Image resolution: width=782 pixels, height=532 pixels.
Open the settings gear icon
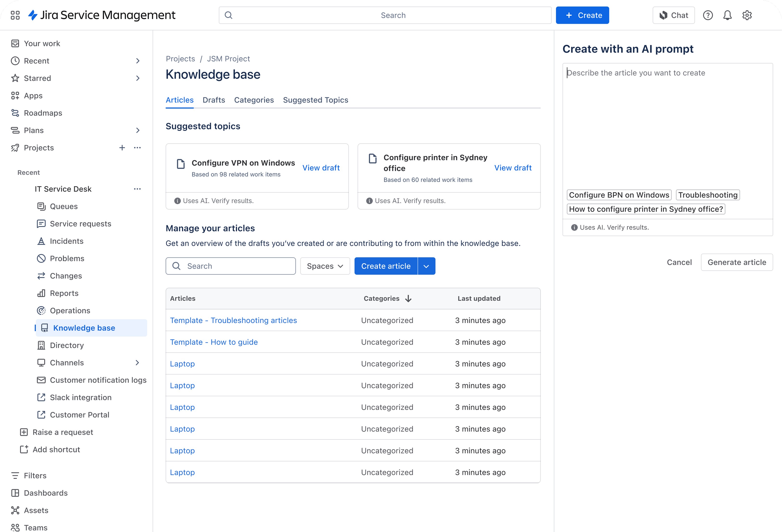click(747, 15)
